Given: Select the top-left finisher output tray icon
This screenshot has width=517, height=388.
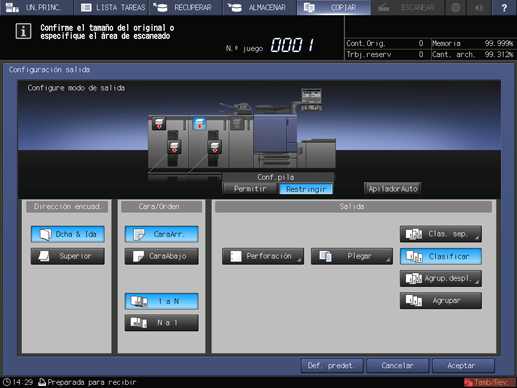Looking at the screenshot, I should click(x=159, y=123).
